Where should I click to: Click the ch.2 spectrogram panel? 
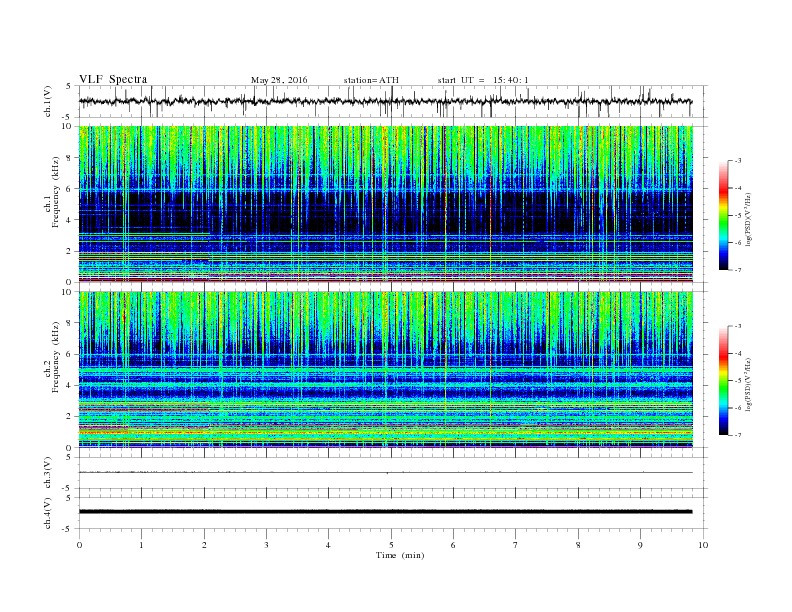386,369
